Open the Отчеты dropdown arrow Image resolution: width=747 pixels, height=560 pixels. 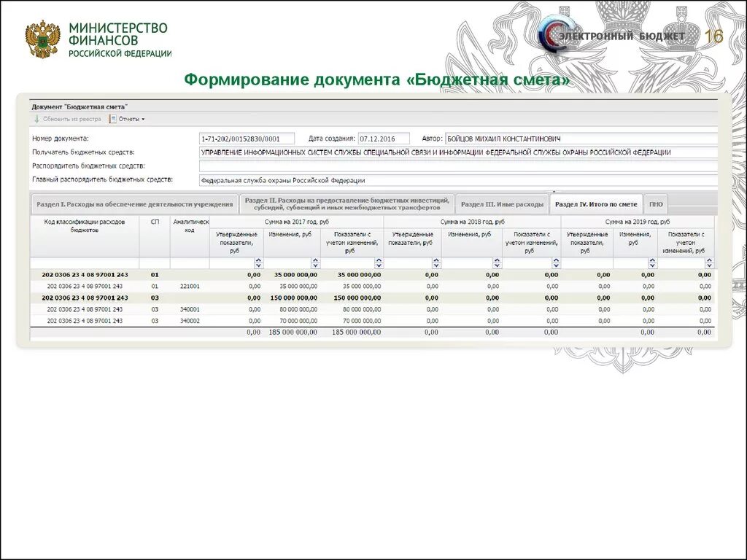pyautogui.click(x=144, y=119)
